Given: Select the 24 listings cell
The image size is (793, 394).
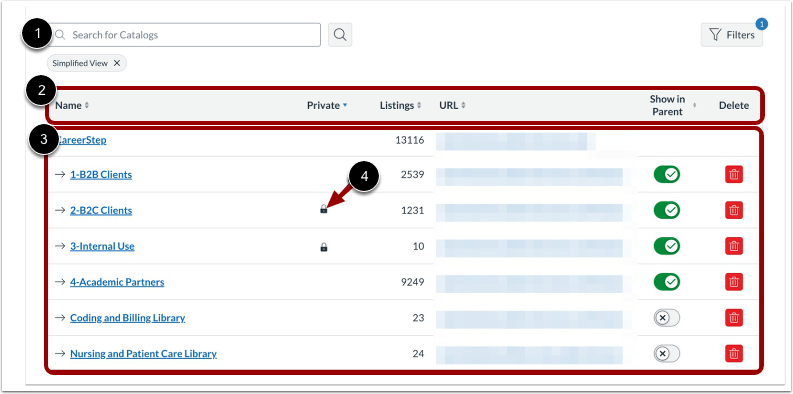Looking at the screenshot, I should pos(418,354).
